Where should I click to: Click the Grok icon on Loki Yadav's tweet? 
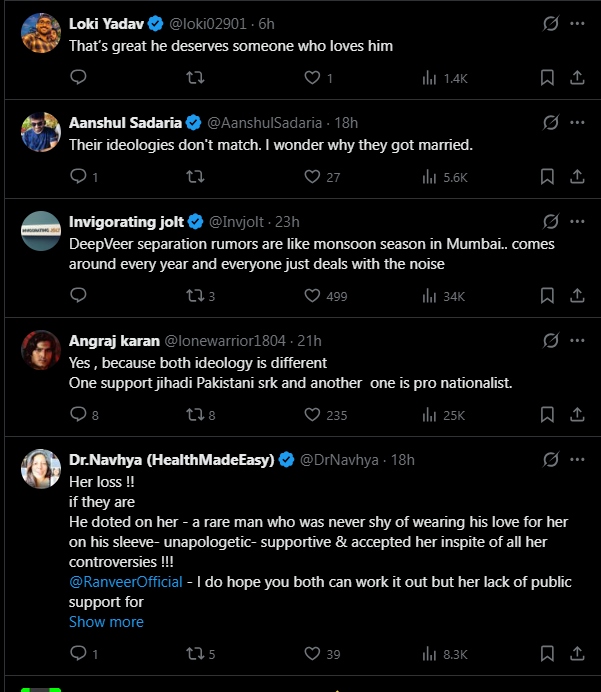coord(549,23)
